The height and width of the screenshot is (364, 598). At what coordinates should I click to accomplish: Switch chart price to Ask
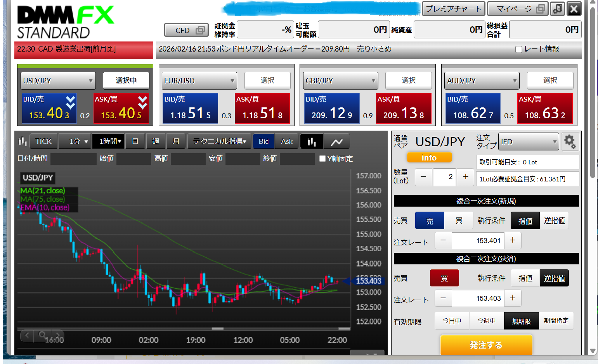click(x=287, y=141)
